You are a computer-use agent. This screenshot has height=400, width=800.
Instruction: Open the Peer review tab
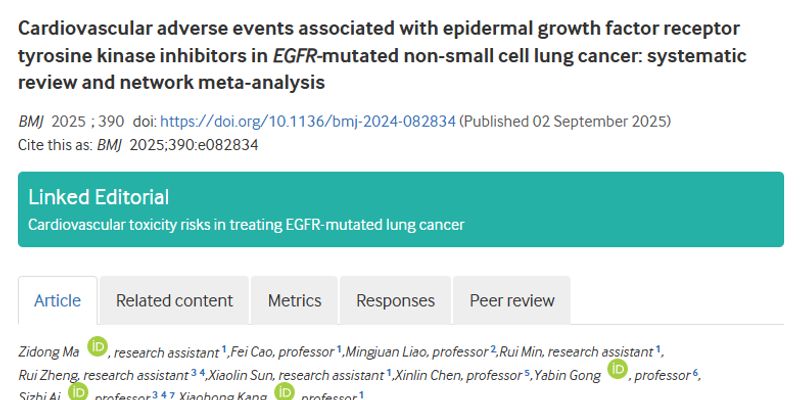512,300
